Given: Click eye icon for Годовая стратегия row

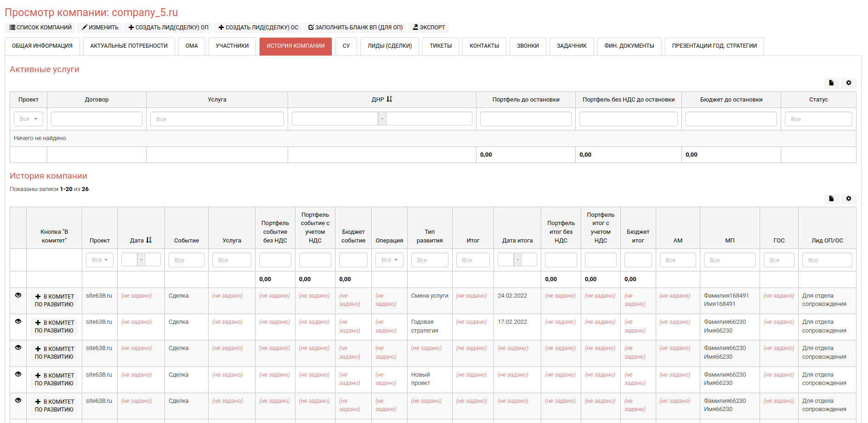Looking at the screenshot, I should [18, 321].
